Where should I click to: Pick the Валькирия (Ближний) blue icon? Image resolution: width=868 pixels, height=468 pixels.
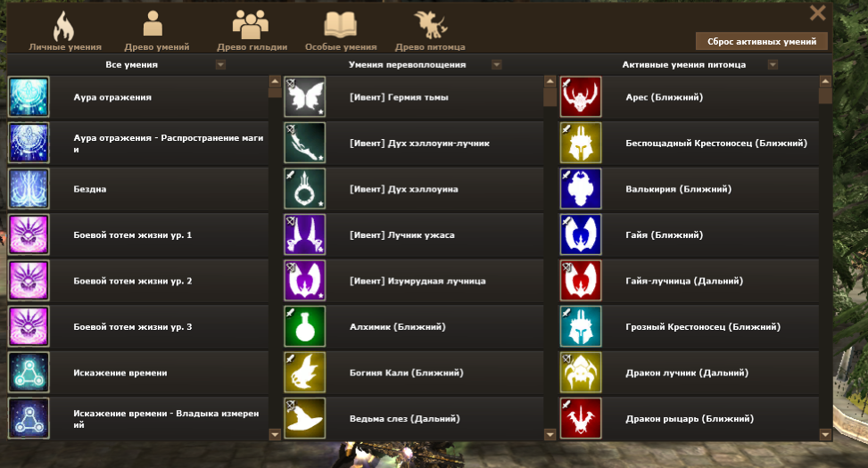coord(580,189)
